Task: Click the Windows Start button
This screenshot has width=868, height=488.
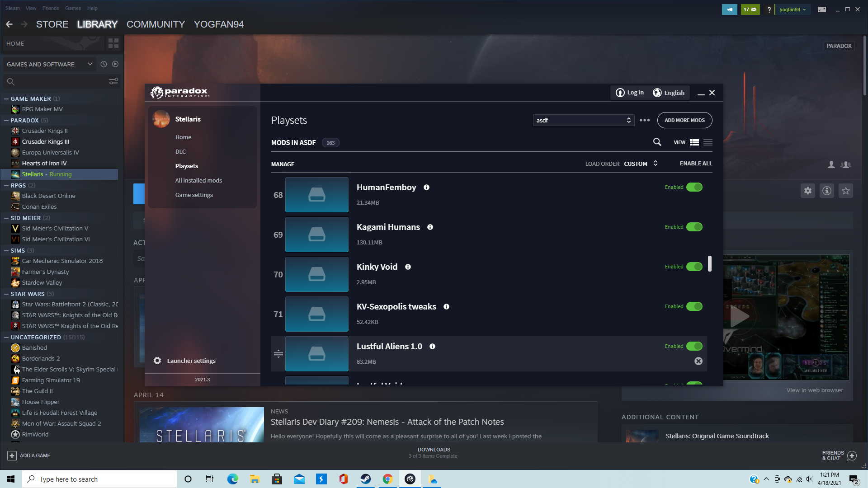Action: pos(11,479)
